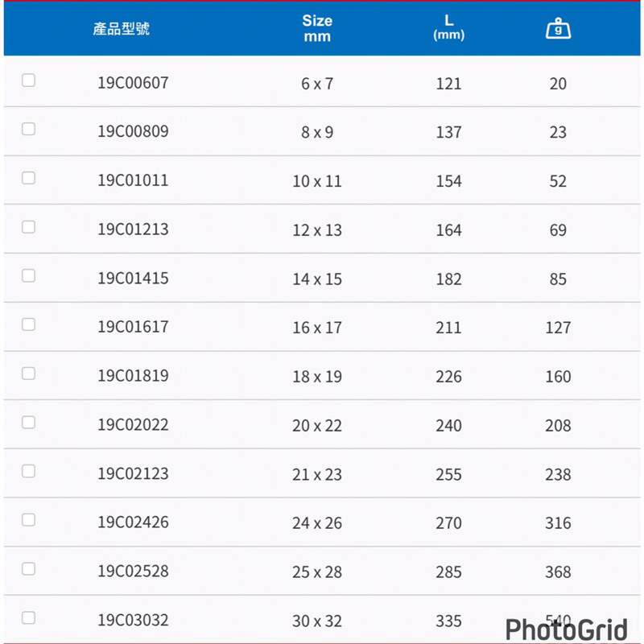Select checkbox for 19C02528

tap(29, 568)
